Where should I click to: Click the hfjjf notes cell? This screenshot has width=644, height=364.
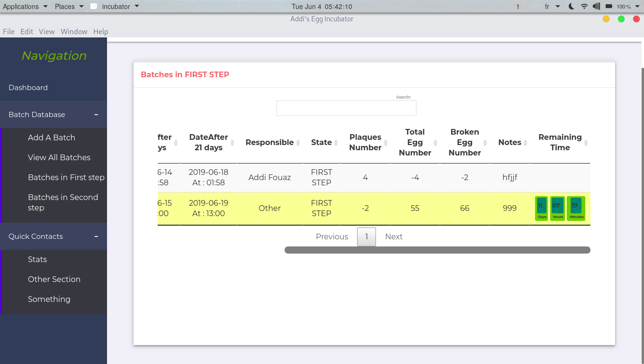(510, 177)
